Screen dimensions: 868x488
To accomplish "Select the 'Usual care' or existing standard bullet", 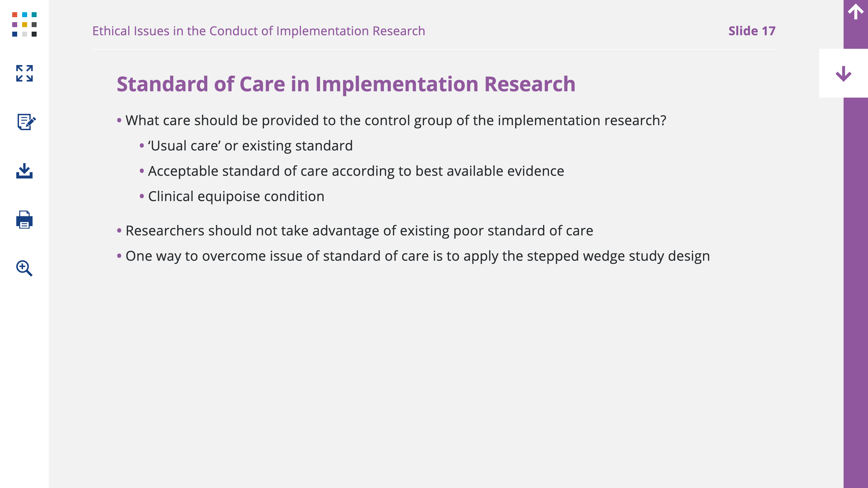I will [x=246, y=146].
